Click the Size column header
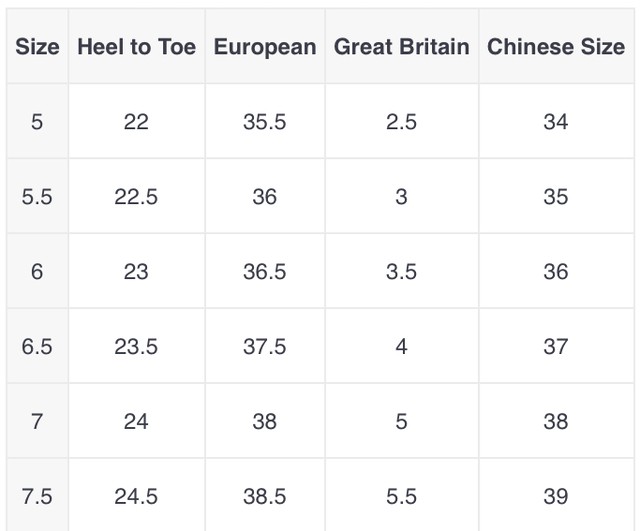Screen dimensions: 640x531 (37, 46)
